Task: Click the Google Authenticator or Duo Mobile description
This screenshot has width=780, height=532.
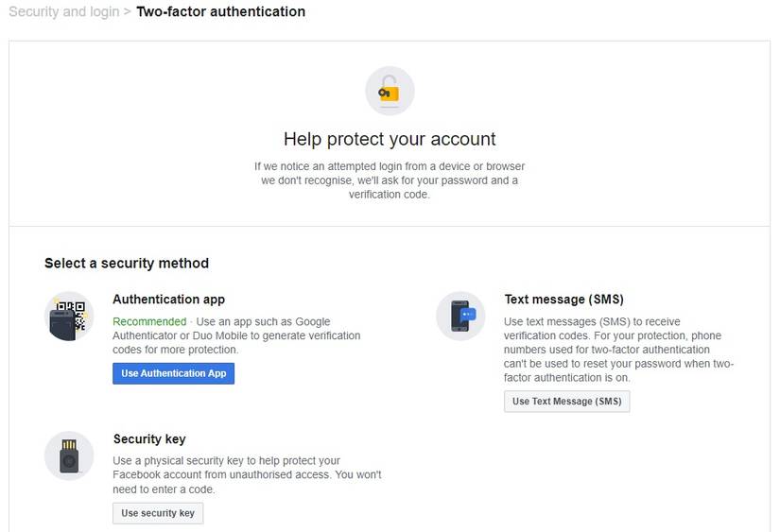Action: coord(236,336)
